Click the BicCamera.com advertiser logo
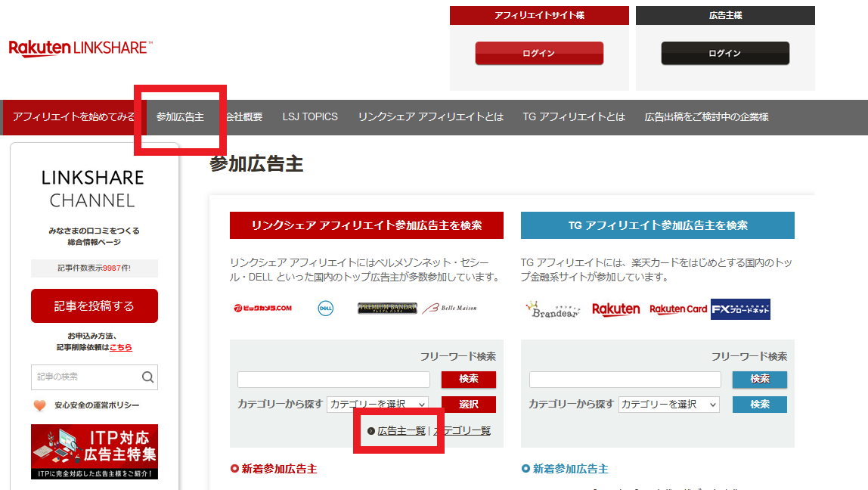Image resolution: width=868 pixels, height=490 pixels. (262, 308)
